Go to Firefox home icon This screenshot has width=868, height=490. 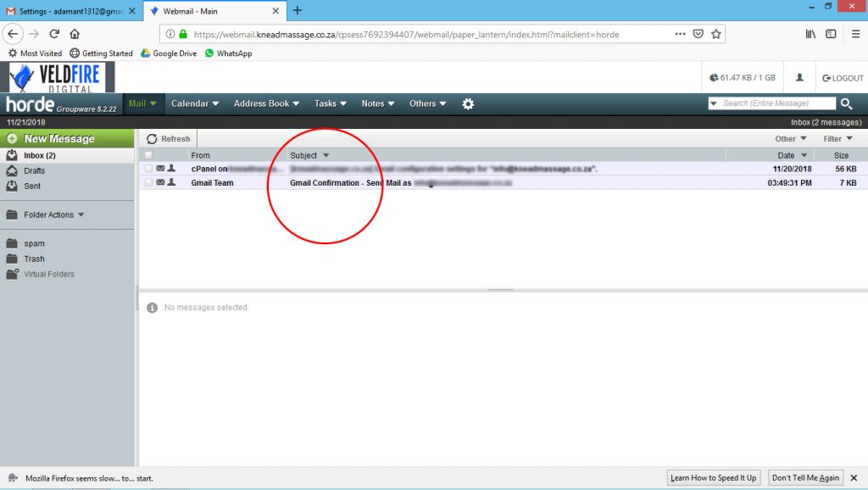click(75, 34)
